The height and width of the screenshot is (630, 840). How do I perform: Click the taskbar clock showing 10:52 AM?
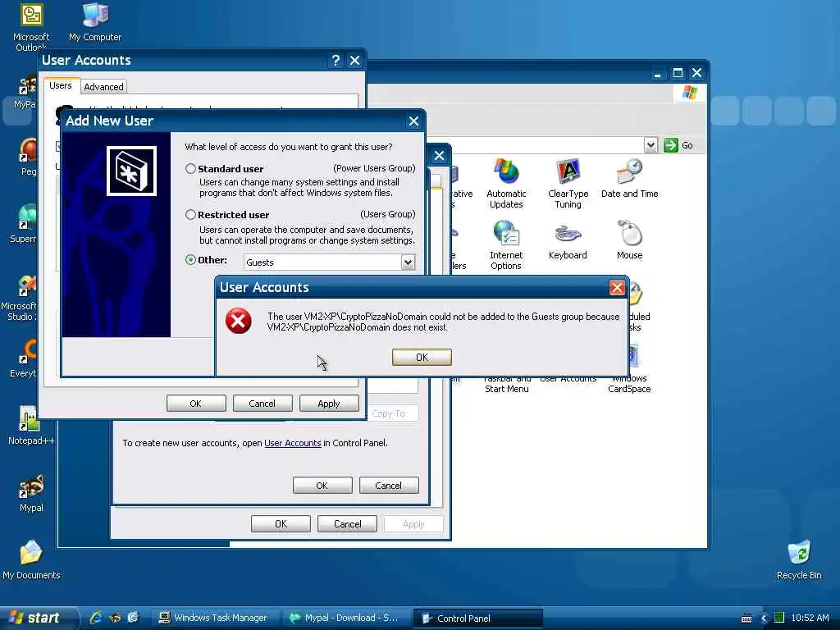pos(810,618)
